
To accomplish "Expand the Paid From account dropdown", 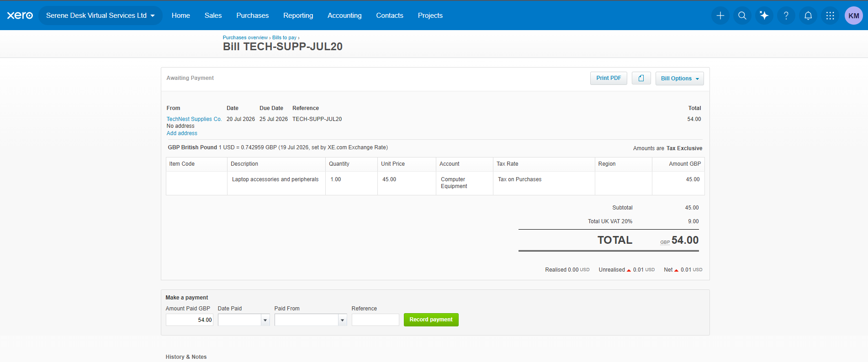I will click(342, 320).
